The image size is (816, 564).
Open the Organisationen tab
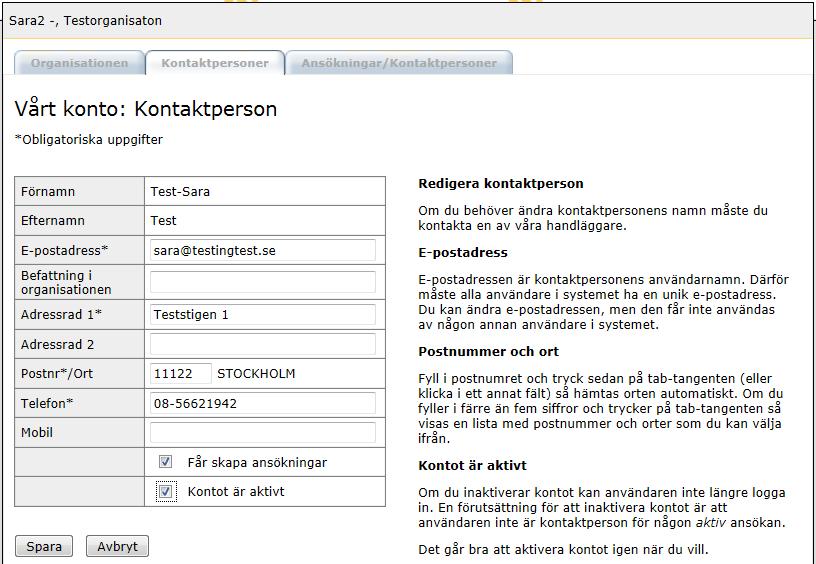79,63
